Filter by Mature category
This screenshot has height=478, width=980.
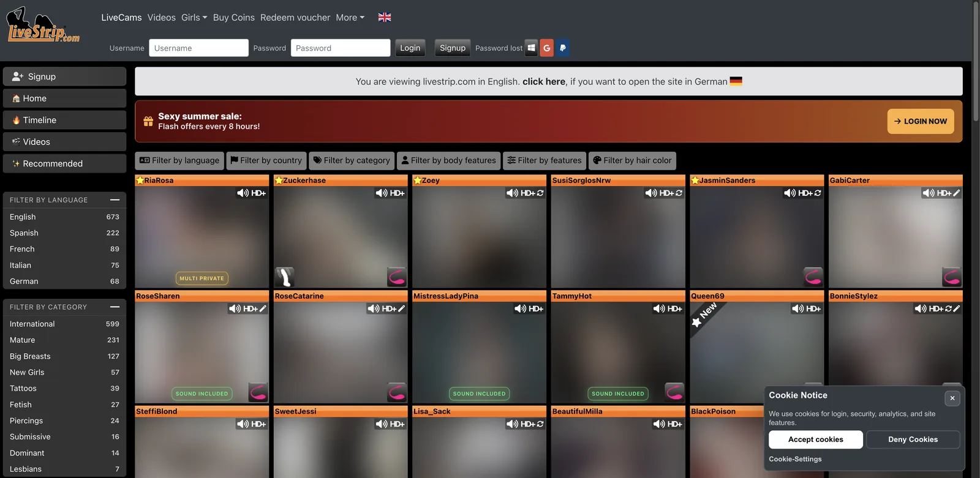(64, 340)
